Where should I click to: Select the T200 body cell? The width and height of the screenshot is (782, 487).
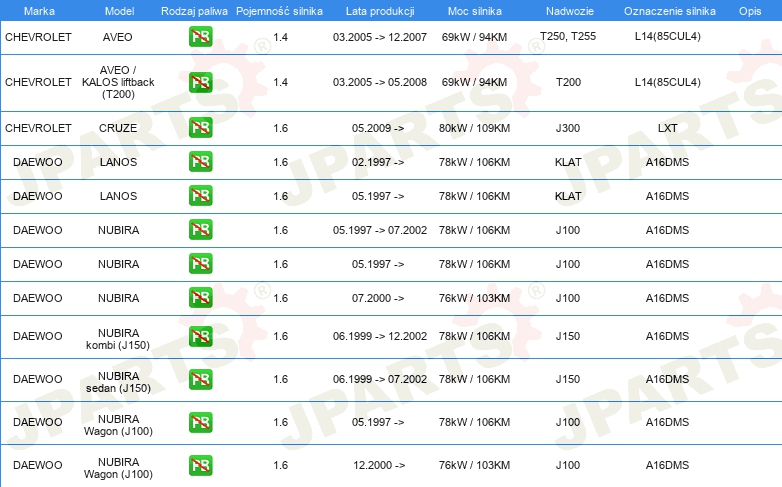point(568,82)
